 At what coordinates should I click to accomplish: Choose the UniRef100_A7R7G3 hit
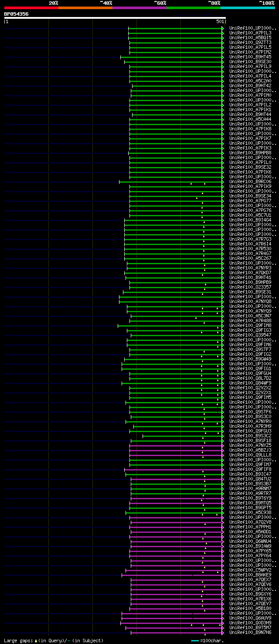250,239
